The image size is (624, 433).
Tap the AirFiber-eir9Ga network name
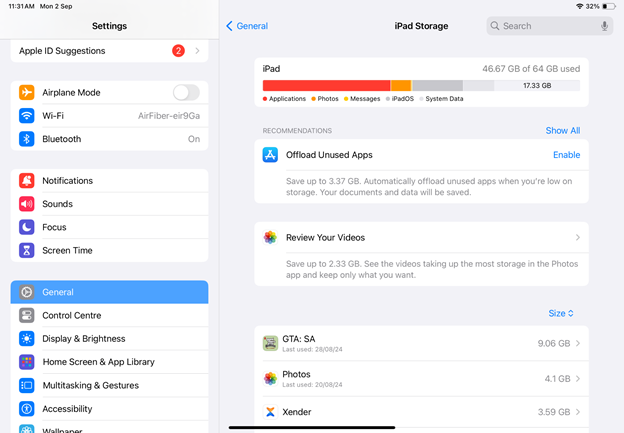click(169, 116)
